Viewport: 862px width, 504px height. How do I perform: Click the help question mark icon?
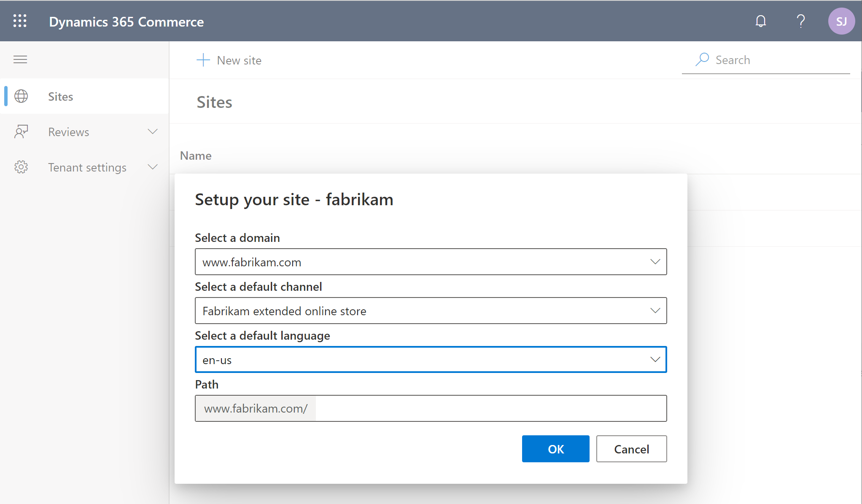(801, 21)
